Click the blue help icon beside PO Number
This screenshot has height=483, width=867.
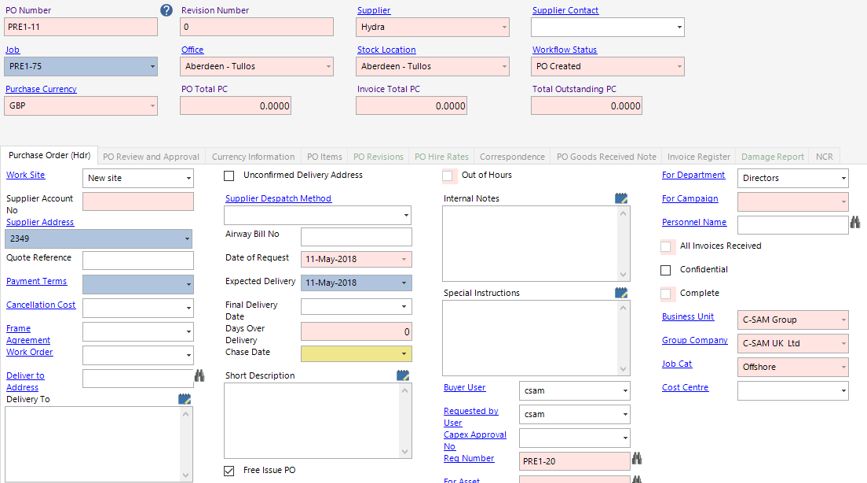coord(167,10)
